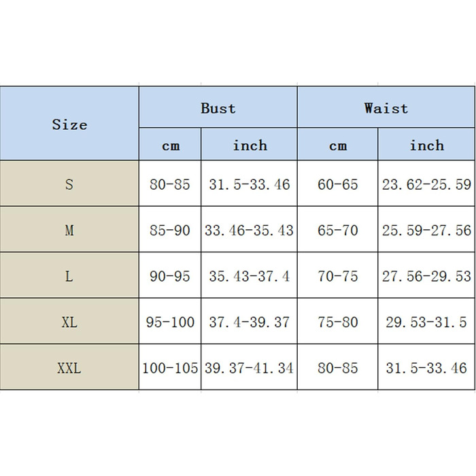Select the L size row label
476x476 pixels.
point(69,277)
